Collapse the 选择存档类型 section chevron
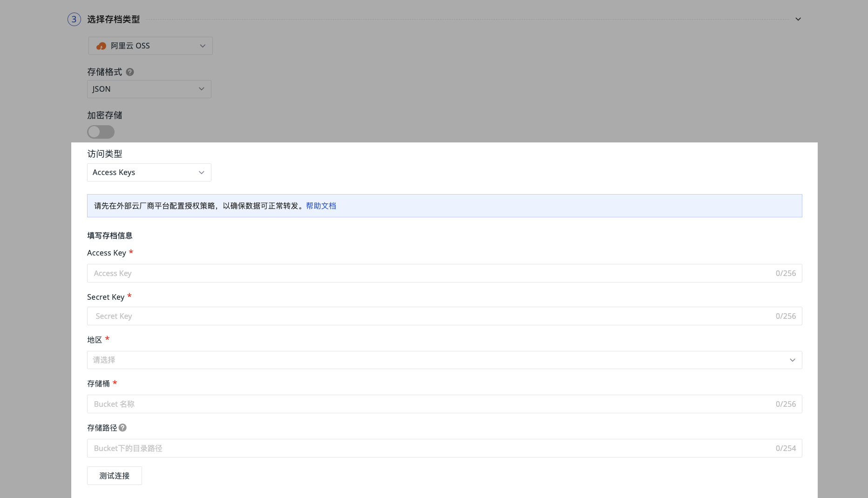The width and height of the screenshot is (868, 498). point(798,19)
